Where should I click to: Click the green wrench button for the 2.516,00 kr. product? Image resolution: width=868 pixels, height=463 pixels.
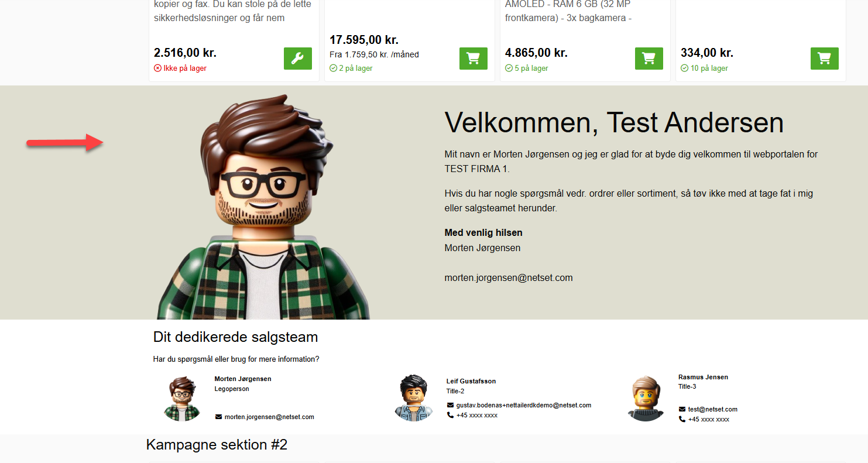298,59
